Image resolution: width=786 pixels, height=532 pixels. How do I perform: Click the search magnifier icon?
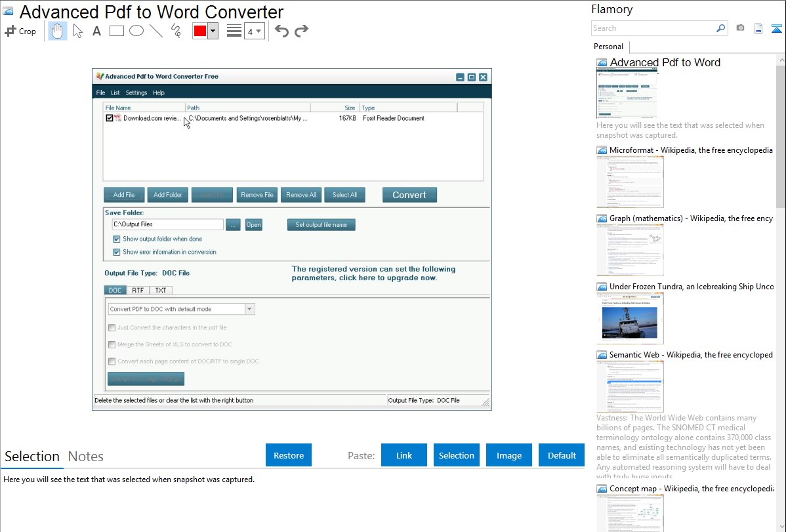[720, 28]
